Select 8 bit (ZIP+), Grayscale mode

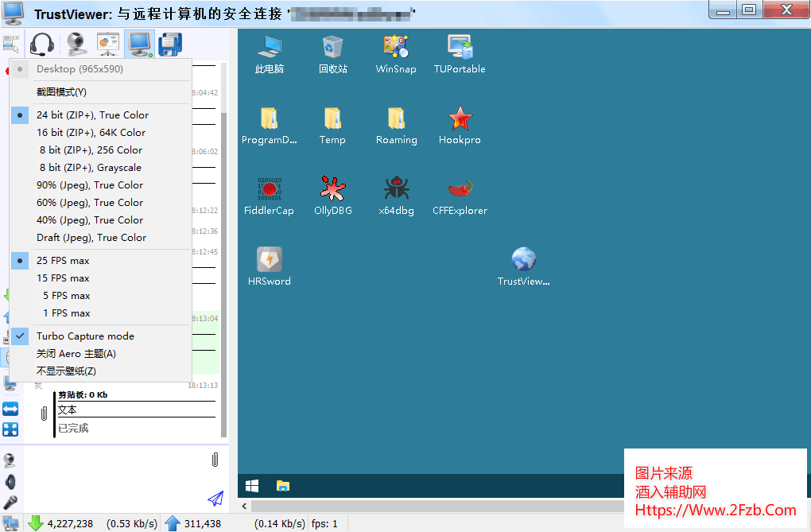(x=90, y=168)
